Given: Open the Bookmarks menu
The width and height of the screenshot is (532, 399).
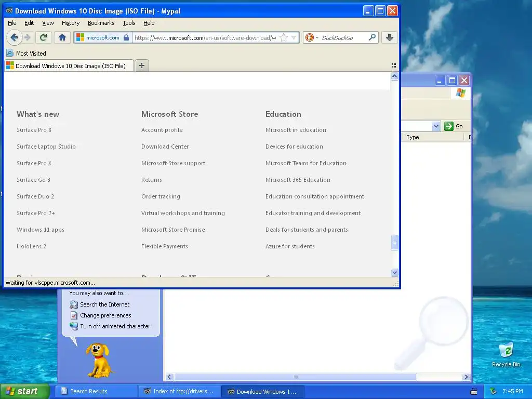Looking at the screenshot, I should click(x=101, y=23).
